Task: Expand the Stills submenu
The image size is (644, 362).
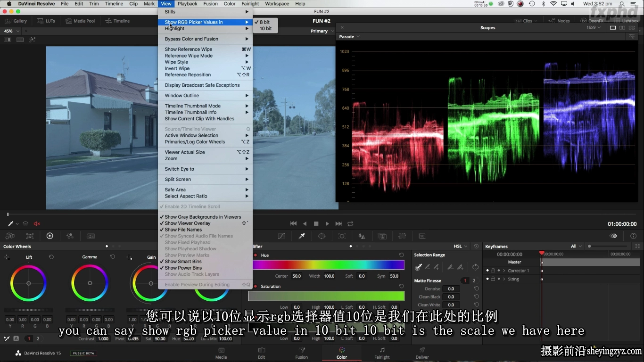Action: 205,12
